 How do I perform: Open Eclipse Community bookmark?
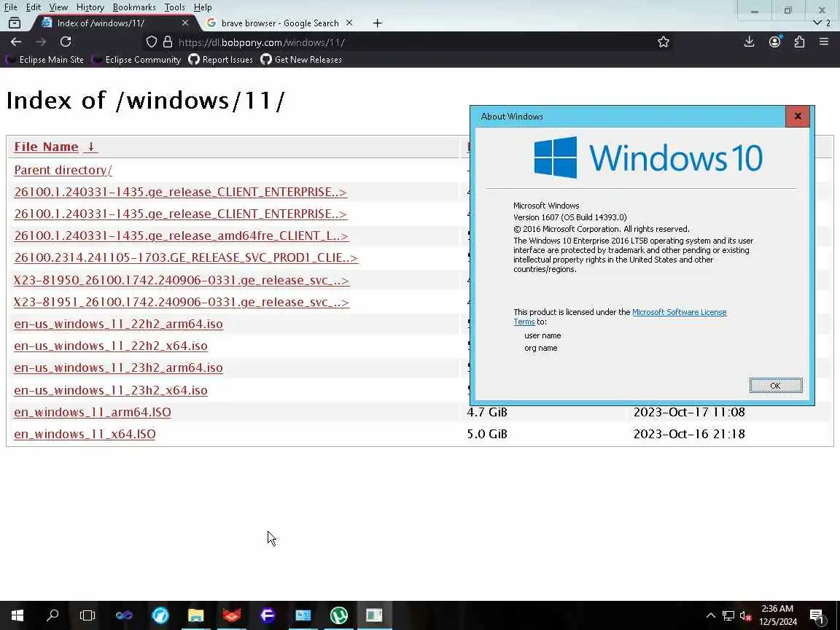point(136,60)
